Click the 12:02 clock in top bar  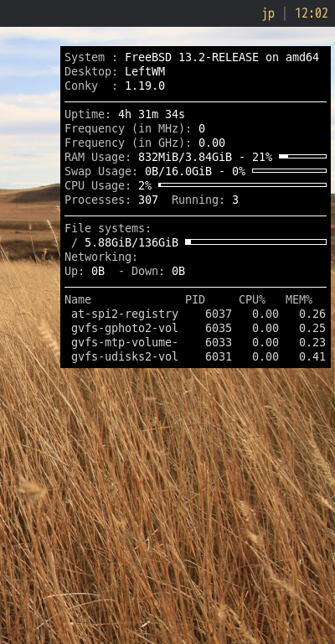click(x=312, y=13)
